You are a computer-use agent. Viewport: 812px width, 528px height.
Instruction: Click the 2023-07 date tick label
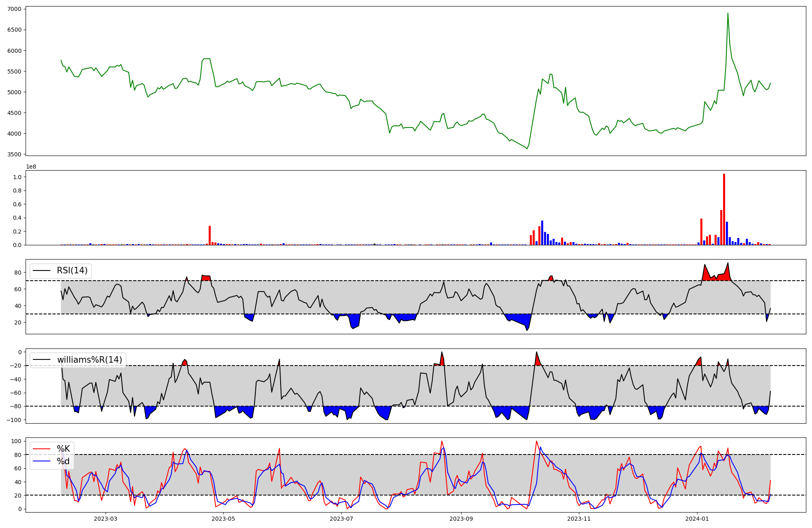coord(341,519)
